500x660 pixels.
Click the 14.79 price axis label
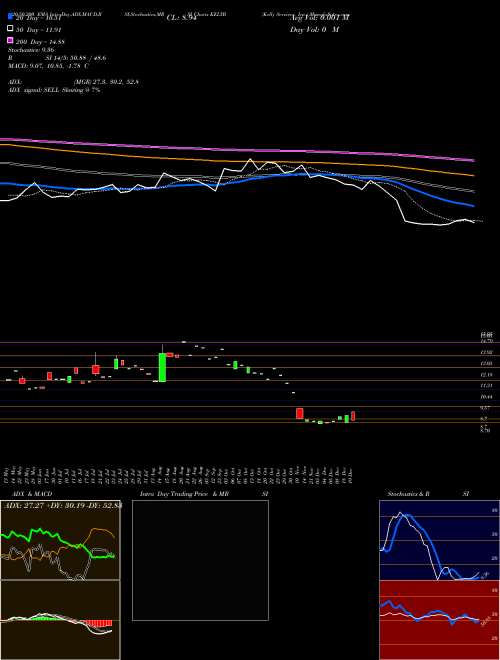(x=487, y=341)
